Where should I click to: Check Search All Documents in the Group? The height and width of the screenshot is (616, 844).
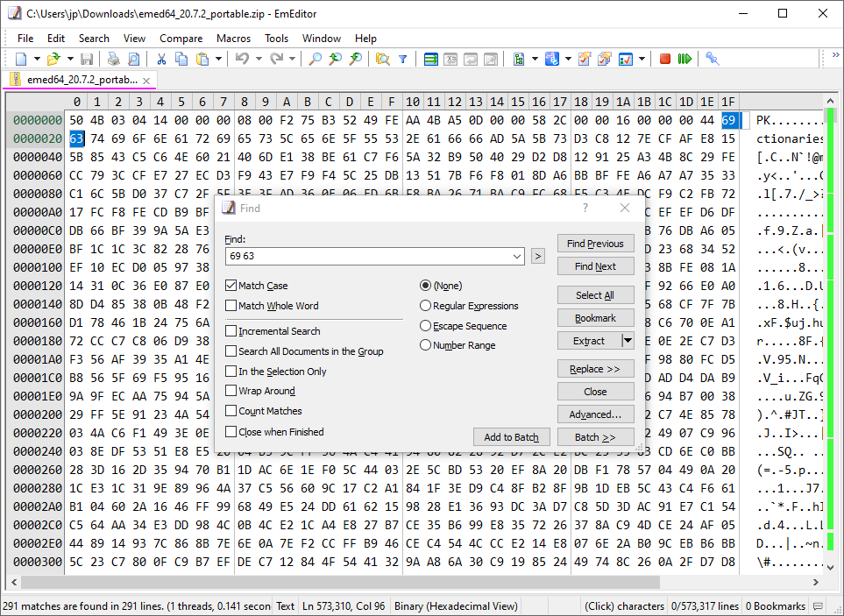(x=231, y=351)
